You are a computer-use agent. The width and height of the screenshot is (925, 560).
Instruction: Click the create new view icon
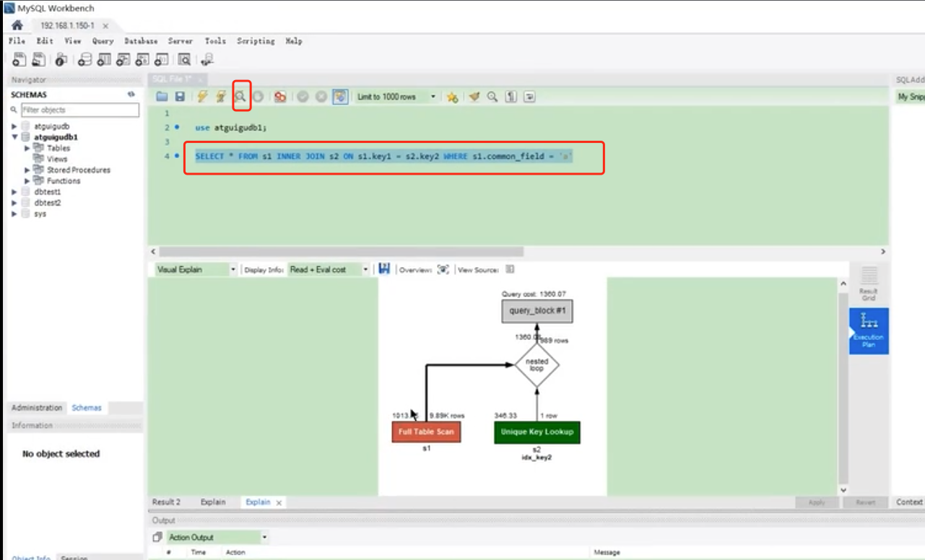click(x=123, y=60)
